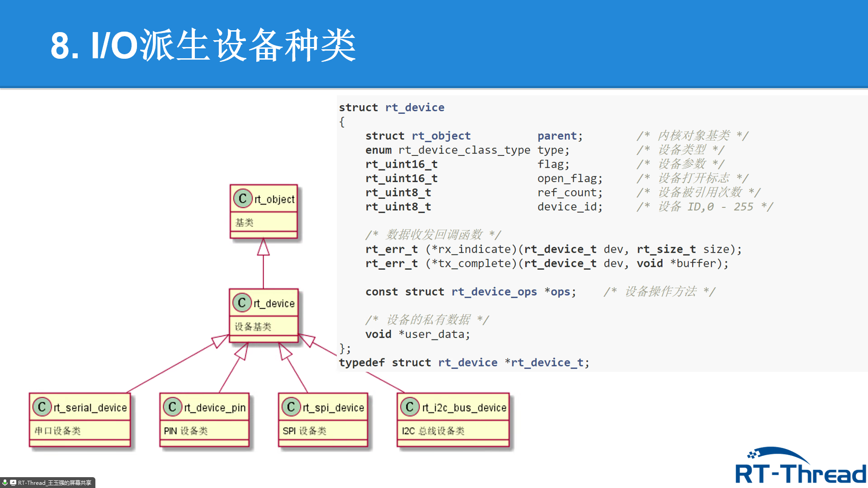Click the rt_object class C icon
This screenshot has height=488, width=868.
coord(243,198)
